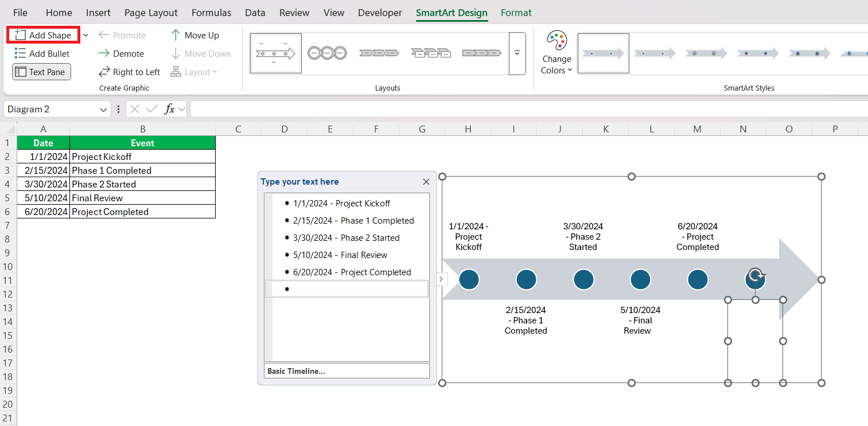Select cell B2 Project Kickoff
This screenshot has height=426, width=868.
pos(142,157)
